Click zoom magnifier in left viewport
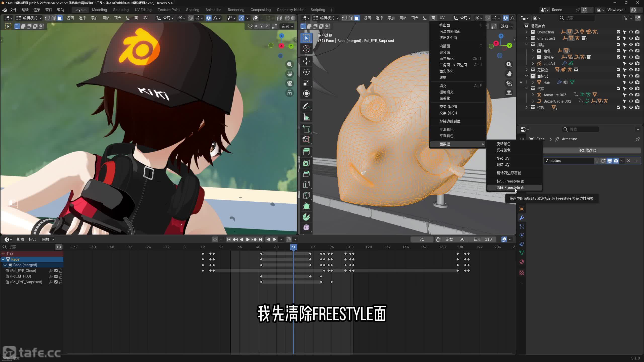This screenshot has height=362, width=644. (290, 65)
